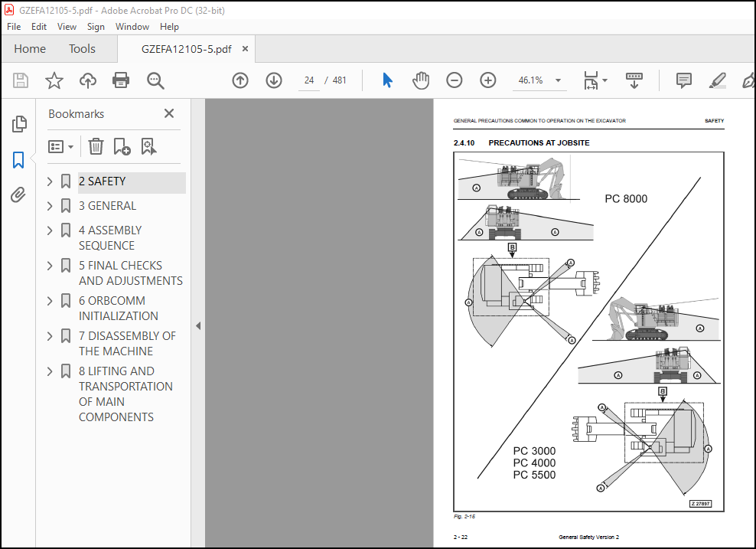The width and height of the screenshot is (756, 549).
Task: Print the document with printer icon
Action: click(121, 80)
